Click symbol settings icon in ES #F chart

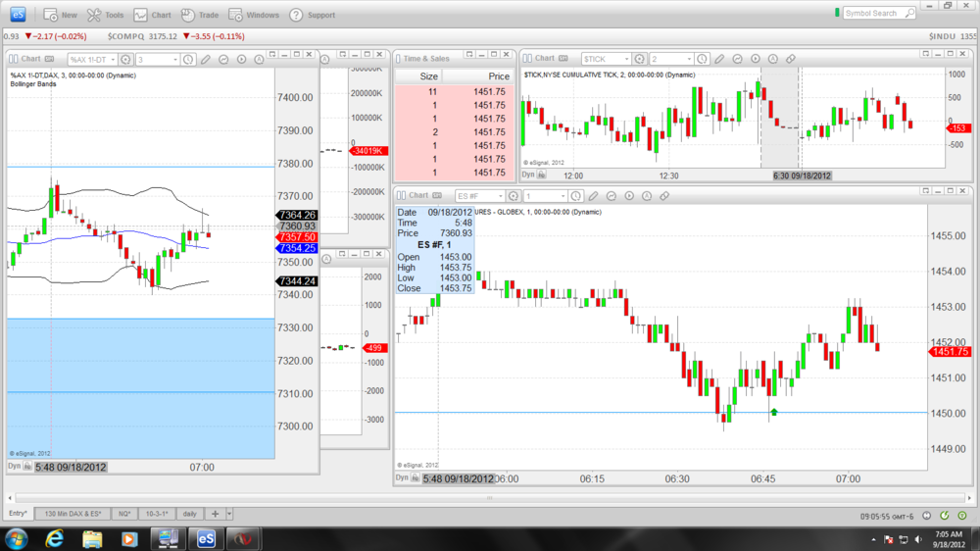[514, 196]
